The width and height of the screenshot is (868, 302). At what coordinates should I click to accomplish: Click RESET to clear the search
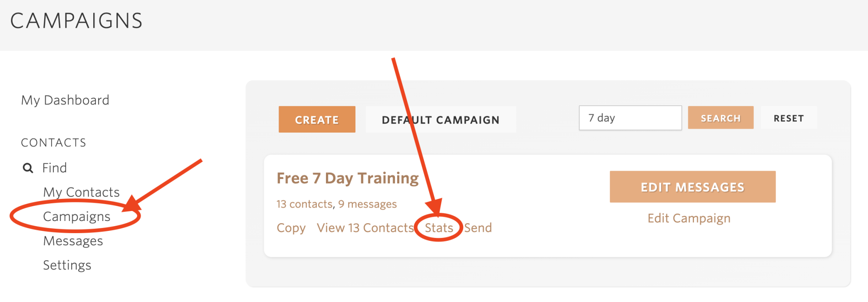[789, 118]
